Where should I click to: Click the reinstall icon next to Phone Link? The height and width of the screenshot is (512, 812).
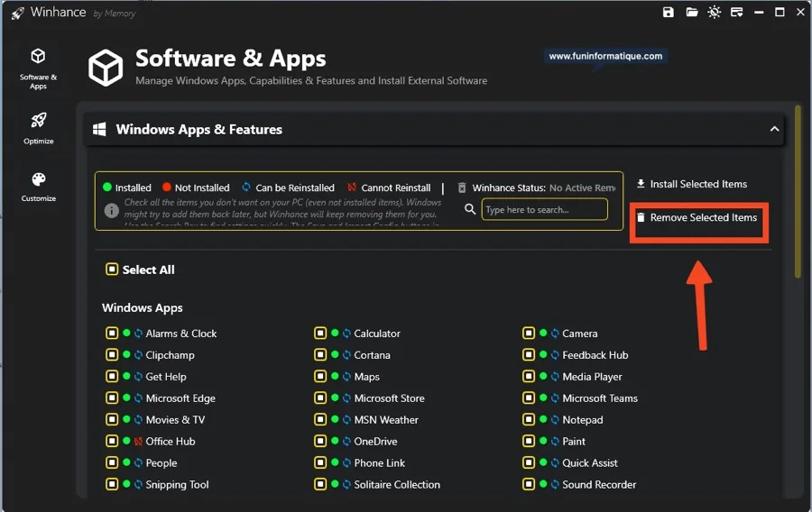click(346, 462)
